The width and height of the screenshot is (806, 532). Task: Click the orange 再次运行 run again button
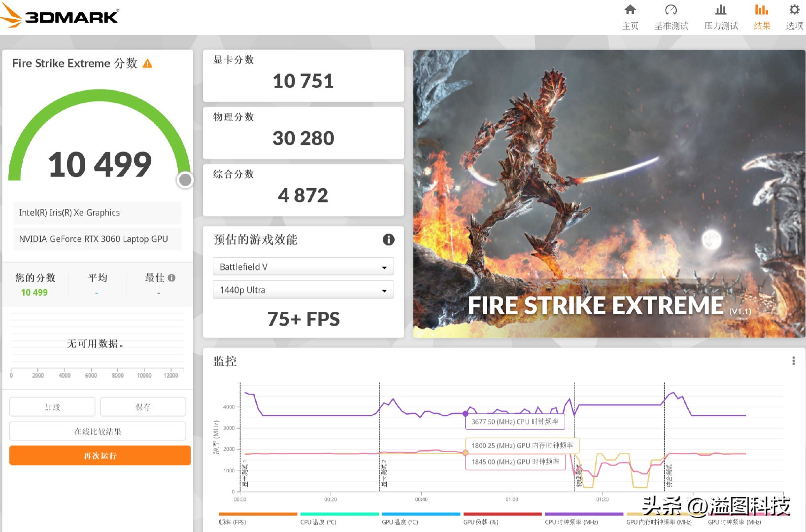click(100, 456)
